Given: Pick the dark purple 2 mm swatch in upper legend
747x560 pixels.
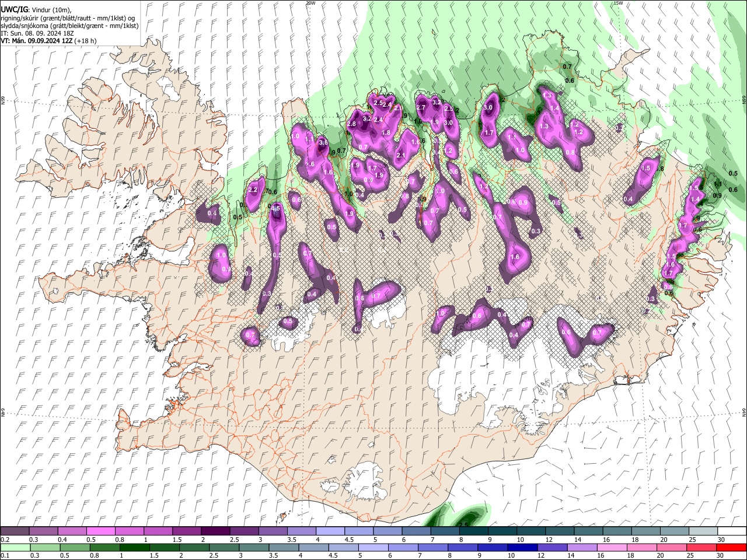Looking at the screenshot, I should (x=215, y=531).
